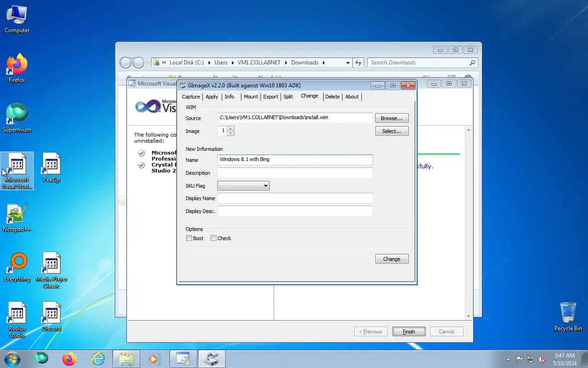This screenshot has height=368, width=588.
Task: Click scroll up arrow in Visual Studio setup
Action: coord(469,130)
